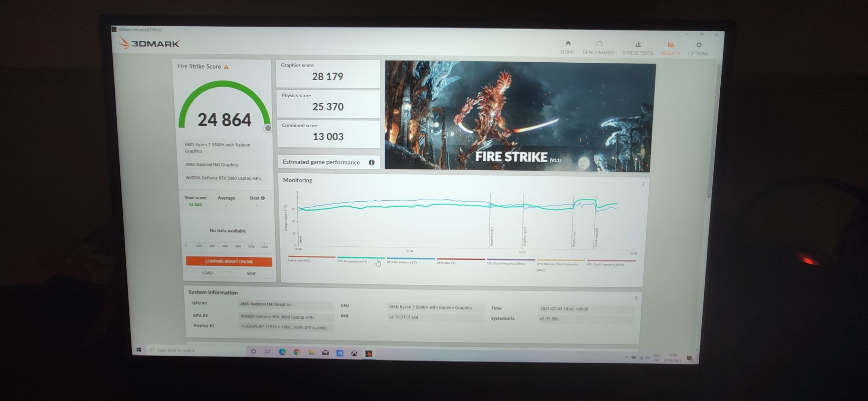The height and width of the screenshot is (401, 868).
Task: Open the STRESS TESTS section
Action: 638,48
